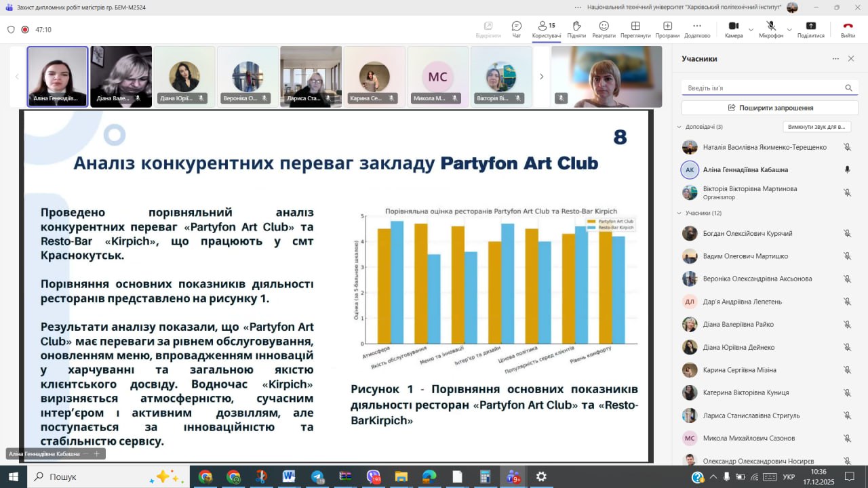The height and width of the screenshot is (488, 868).
Task: Toggle the Microphone mute
Action: [x=770, y=29]
